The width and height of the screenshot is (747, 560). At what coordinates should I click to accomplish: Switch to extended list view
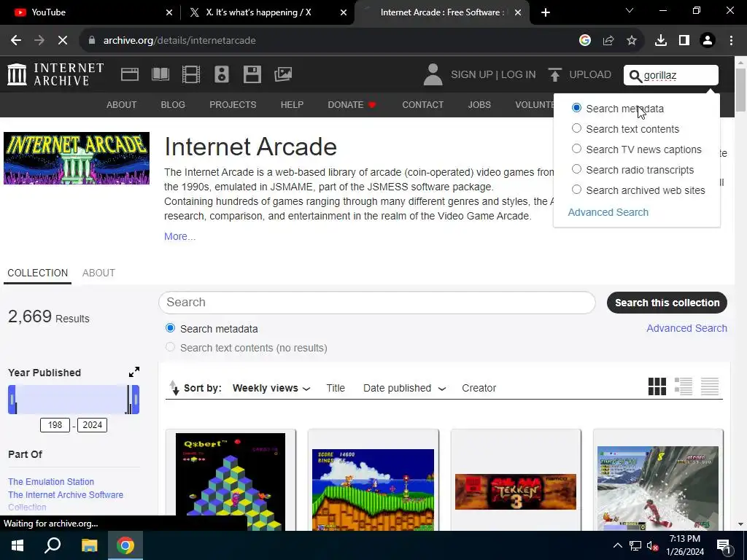point(683,386)
